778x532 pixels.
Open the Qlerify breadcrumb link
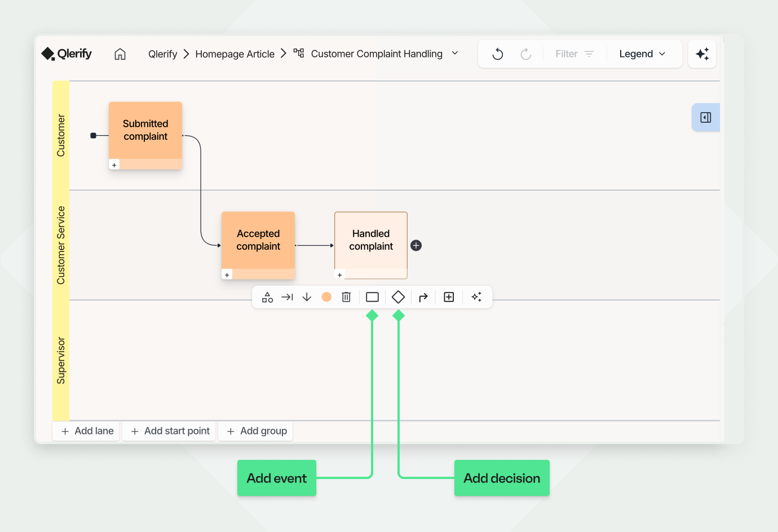click(162, 54)
